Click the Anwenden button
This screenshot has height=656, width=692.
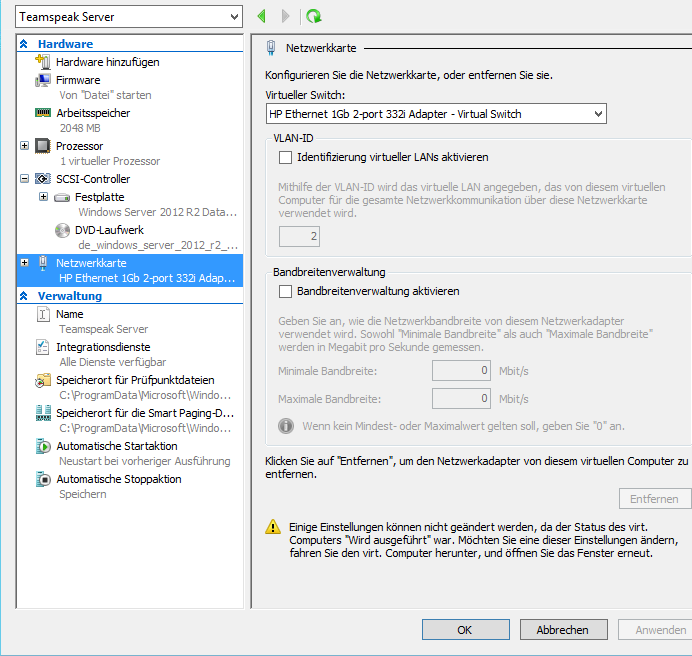(655, 630)
